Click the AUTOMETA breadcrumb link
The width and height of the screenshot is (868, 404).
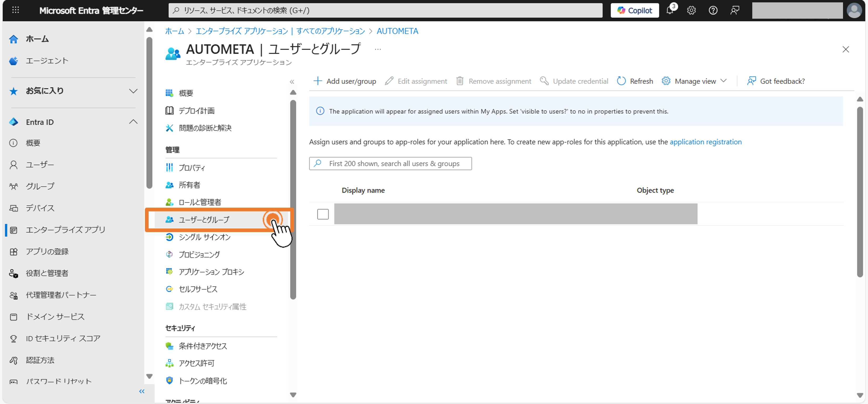pyautogui.click(x=397, y=31)
